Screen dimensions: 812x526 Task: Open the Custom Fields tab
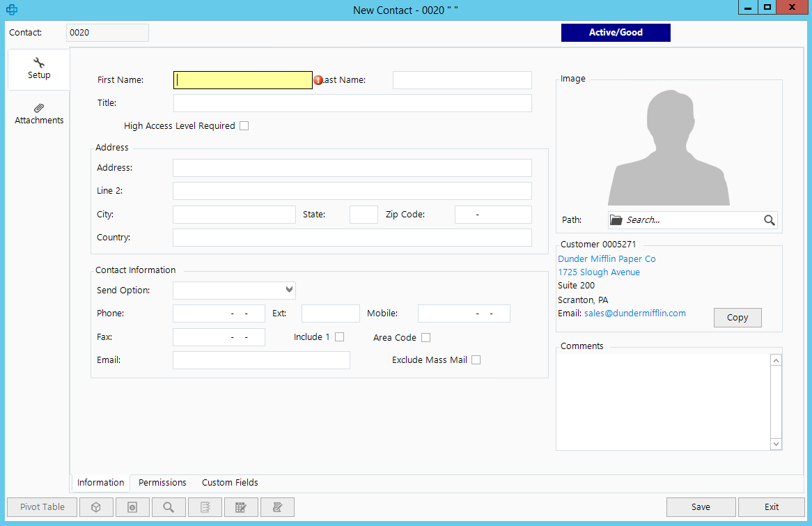[x=230, y=482]
